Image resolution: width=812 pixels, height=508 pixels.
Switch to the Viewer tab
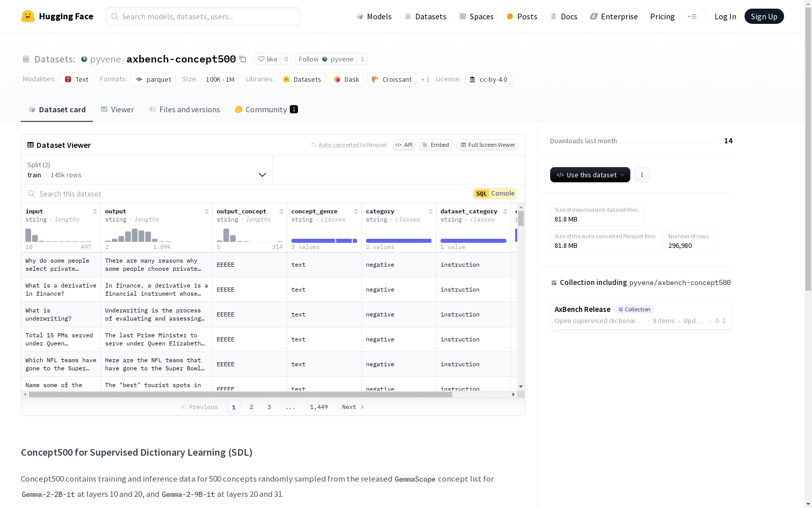click(117, 110)
